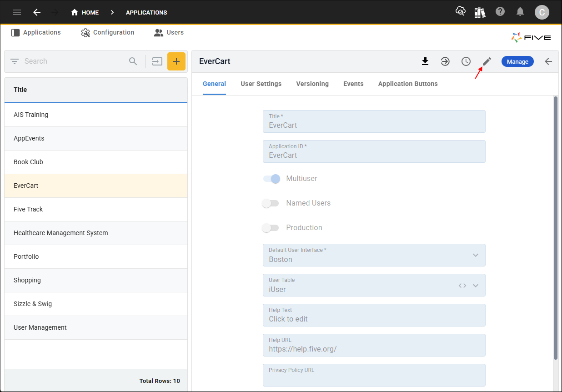
Task: Open the hamburger menu icon
Action: pyautogui.click(x=17, y=12)
